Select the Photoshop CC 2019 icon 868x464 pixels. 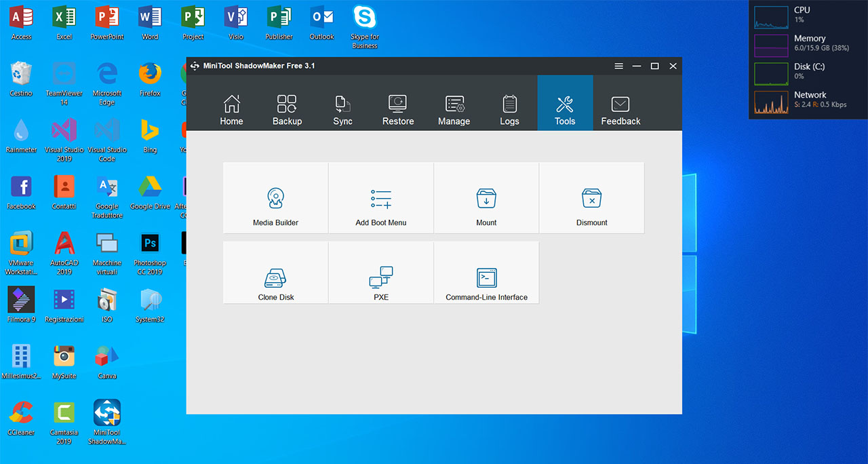click(x=150, y=253)
